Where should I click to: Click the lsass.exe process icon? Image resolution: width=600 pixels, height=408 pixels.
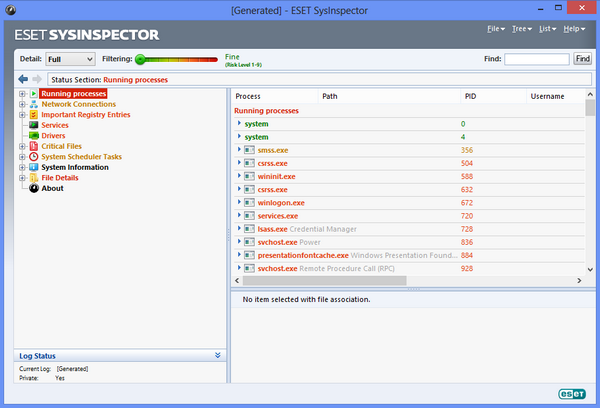(249, 229)
